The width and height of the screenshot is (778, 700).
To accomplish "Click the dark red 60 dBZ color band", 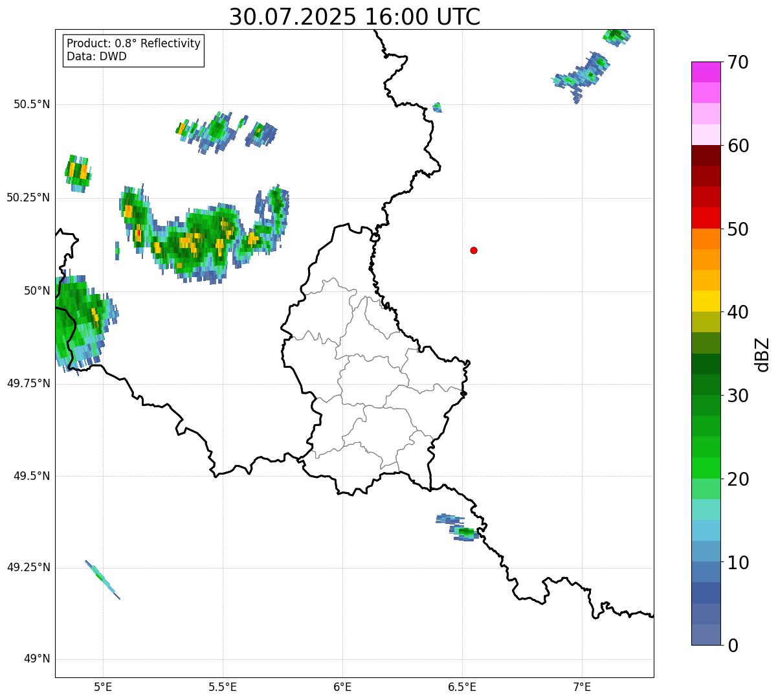I will [x=706, y=155].
